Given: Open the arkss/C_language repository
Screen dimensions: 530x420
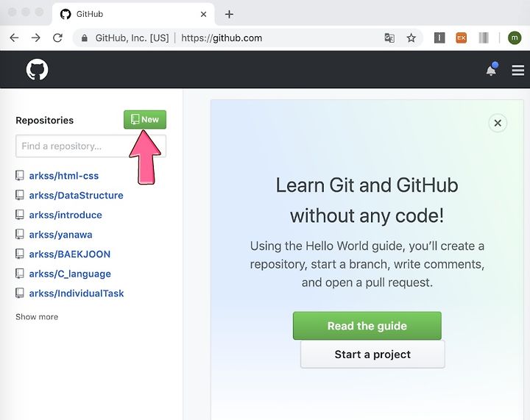Looking at the screenshot, I should click(70, 274).
